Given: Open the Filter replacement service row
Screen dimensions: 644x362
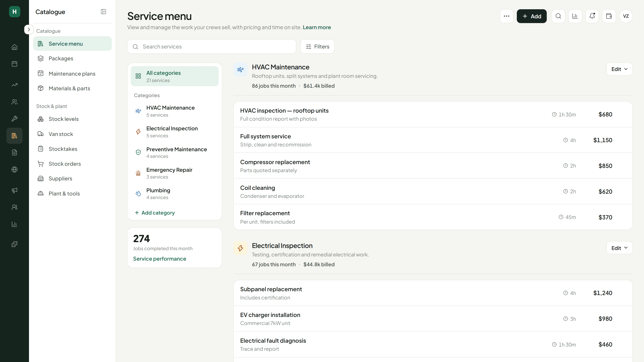Looking at the screenshot, I should (433, 217).
